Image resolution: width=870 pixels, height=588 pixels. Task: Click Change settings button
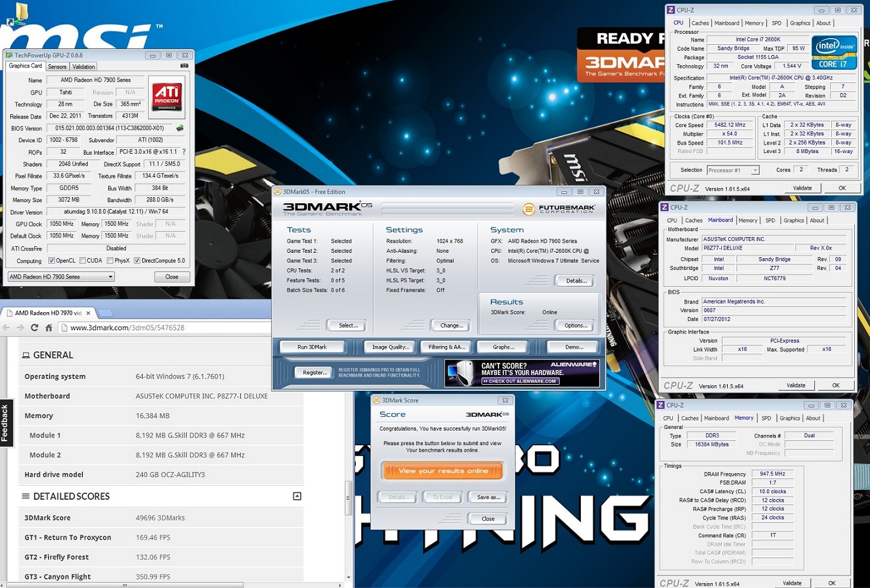point(451,325)
